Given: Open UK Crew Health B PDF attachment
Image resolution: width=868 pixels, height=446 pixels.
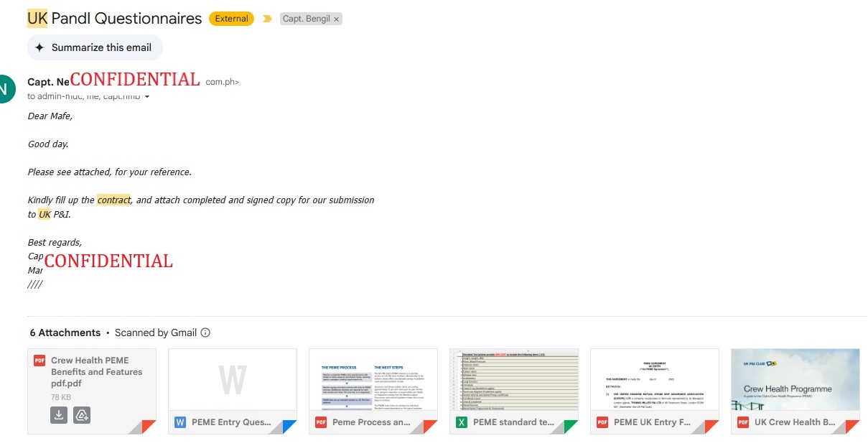Looking at the screenshot, I should coord(795,391).
